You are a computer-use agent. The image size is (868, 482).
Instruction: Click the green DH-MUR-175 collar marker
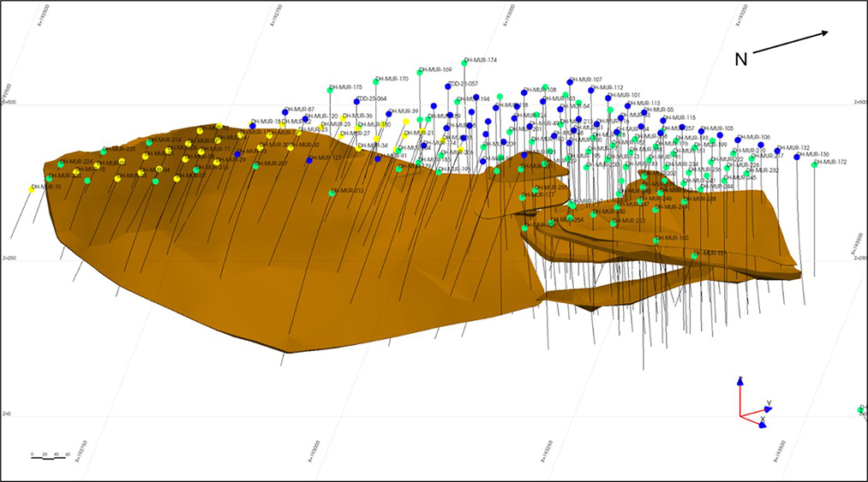[x=331, y=89]
